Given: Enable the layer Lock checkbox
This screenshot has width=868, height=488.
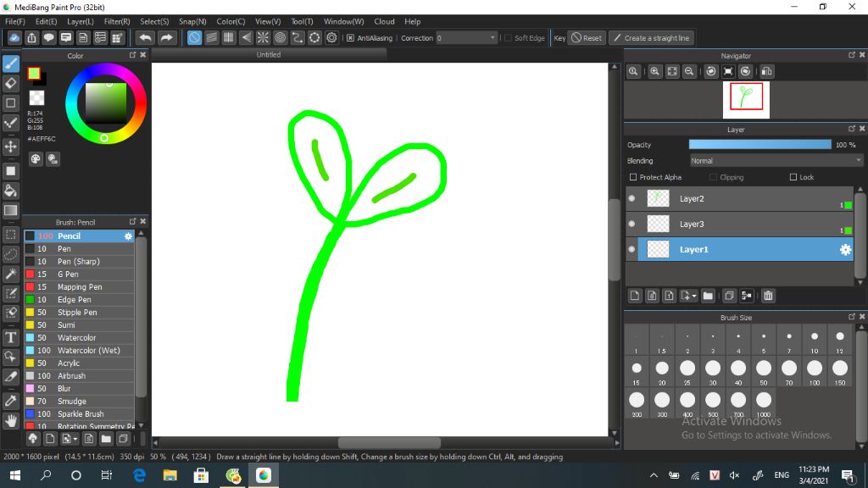Looking at the screenshot, I should point(793,177).
